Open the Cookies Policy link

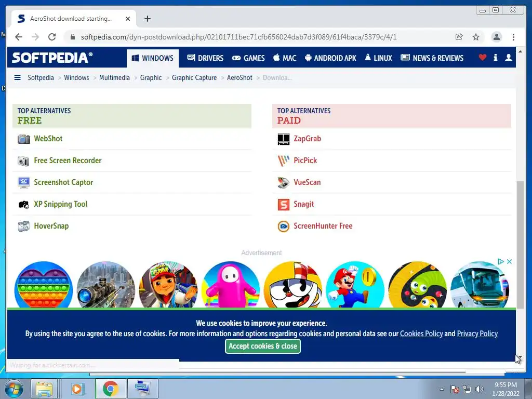click(421, 334)
